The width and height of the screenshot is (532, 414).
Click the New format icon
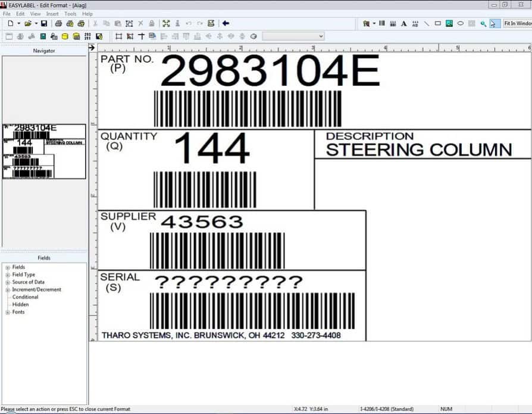pyautogui.click(x=11, y=23)
